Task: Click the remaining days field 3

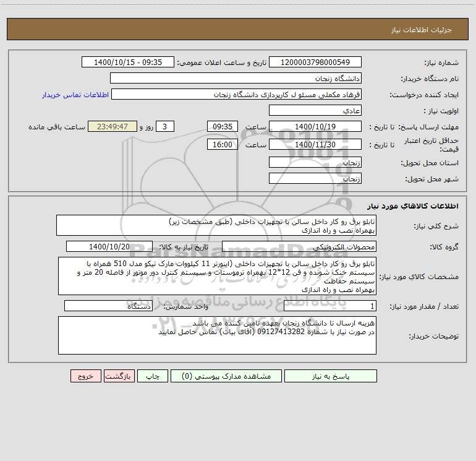Action: (x=165, y=126)
